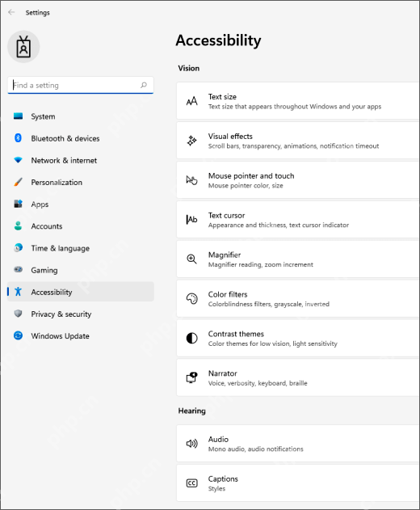Select the Privacy & security shield icon
Screen dimensions: 420x510
[x=19, y=314]
